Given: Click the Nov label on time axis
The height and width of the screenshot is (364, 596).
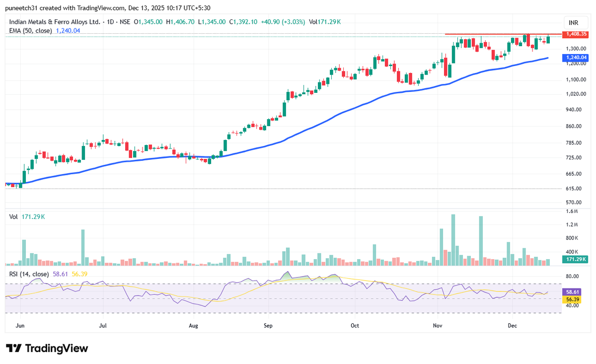Looking at the screenshot, I should click(438, 326).
